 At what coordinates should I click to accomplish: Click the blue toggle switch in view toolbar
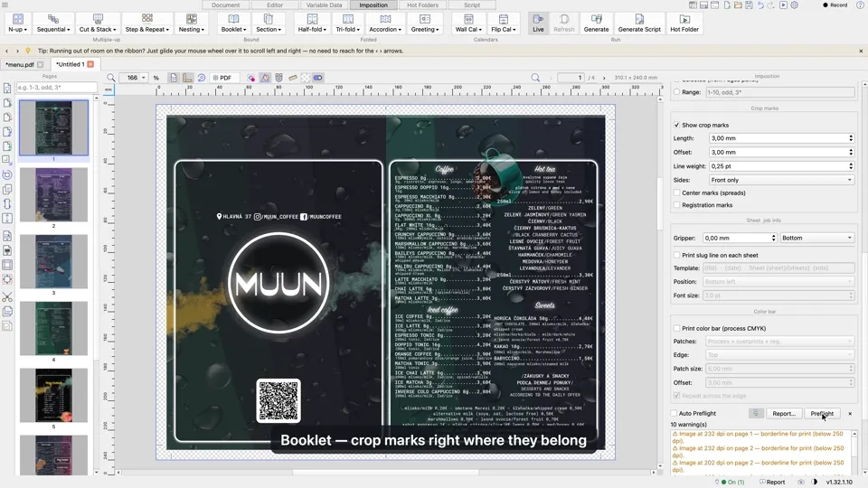317,78
